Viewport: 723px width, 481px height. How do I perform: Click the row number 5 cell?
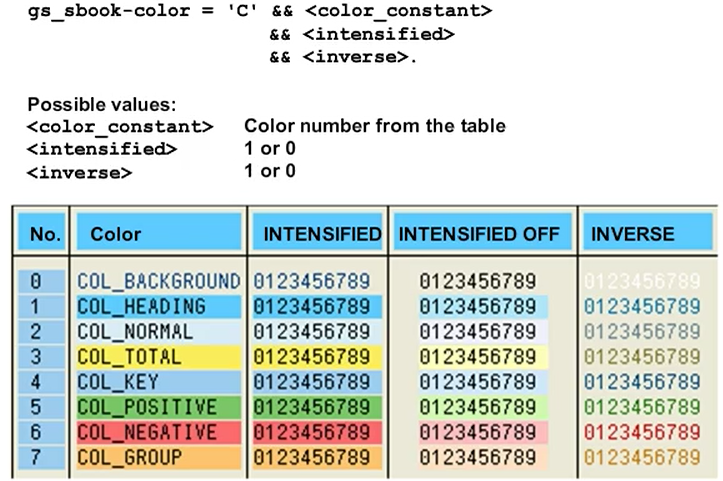tap(36, 407)
